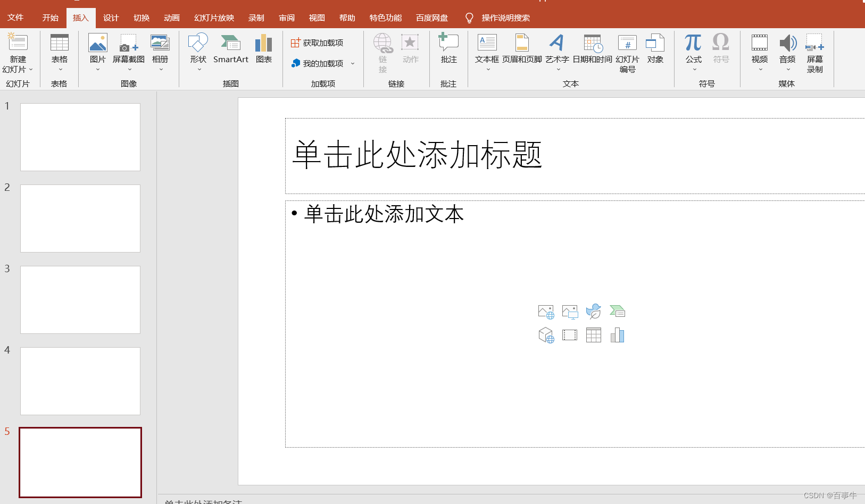Insert a SmartArt graphic

pyautogui.click(x=231, y=49)
